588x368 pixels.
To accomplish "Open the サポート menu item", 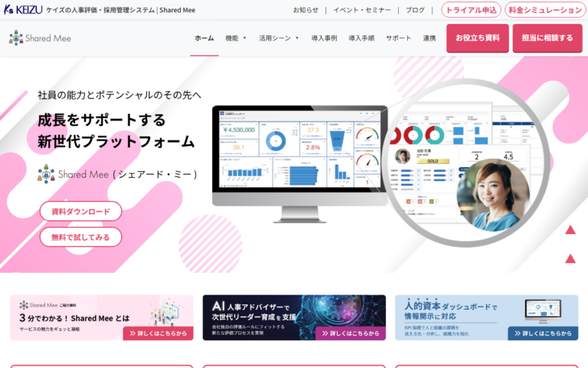I will pos(398,38).
